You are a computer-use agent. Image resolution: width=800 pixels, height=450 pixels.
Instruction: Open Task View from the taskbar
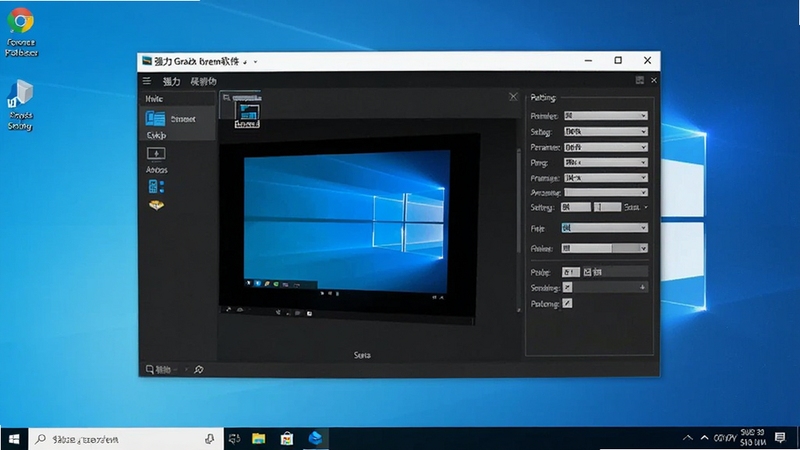(235, 439)
